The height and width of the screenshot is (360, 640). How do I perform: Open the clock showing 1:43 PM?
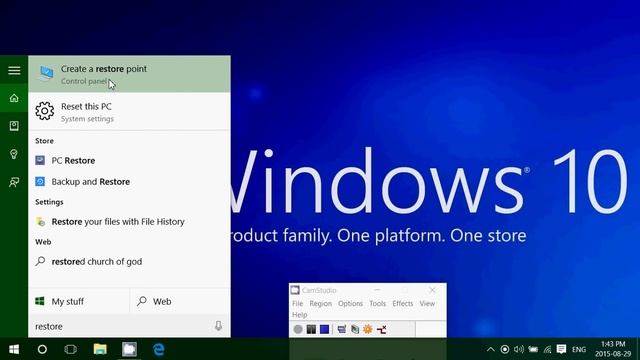point(613,349)
